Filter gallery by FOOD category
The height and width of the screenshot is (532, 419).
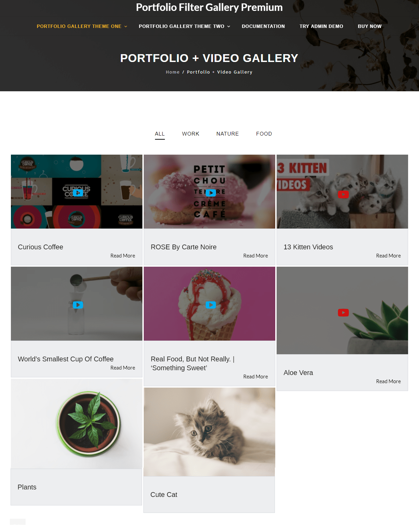click(x=264, y=134)
